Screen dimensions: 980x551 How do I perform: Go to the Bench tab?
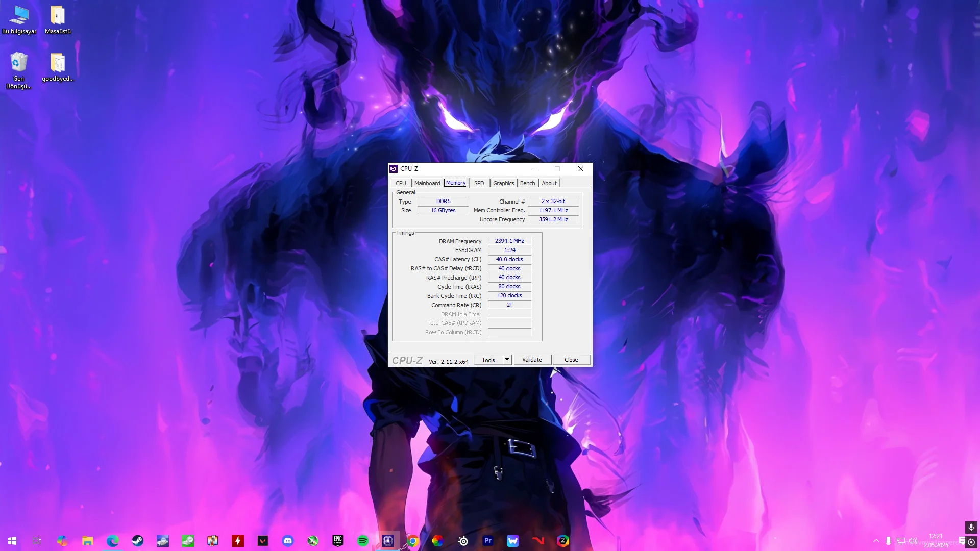coord(527,183)
